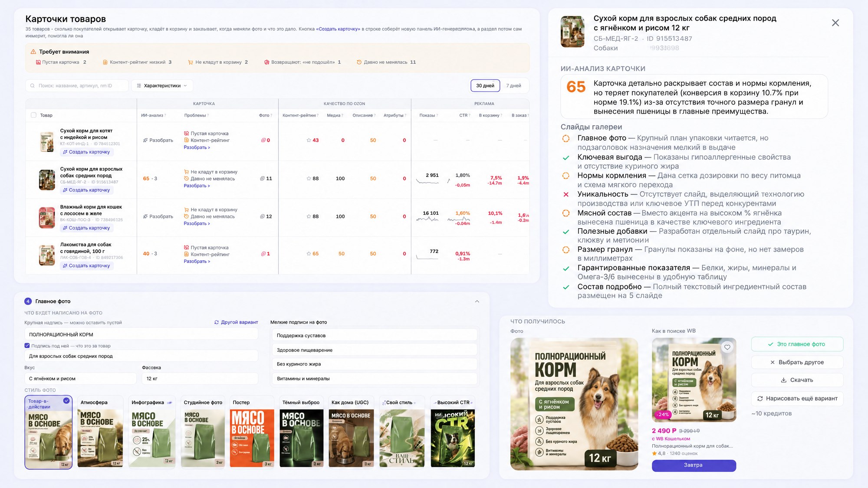Screen dimensions: 868x488
Task: Expand «Разобрать ›» for kitten food problems
Action: point(197,147)
